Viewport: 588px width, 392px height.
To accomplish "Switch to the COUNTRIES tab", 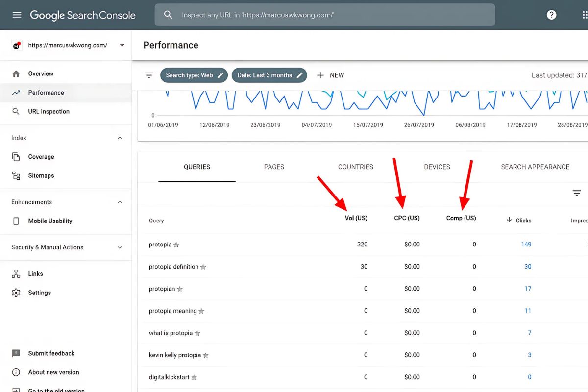I will tap(356, 167).
